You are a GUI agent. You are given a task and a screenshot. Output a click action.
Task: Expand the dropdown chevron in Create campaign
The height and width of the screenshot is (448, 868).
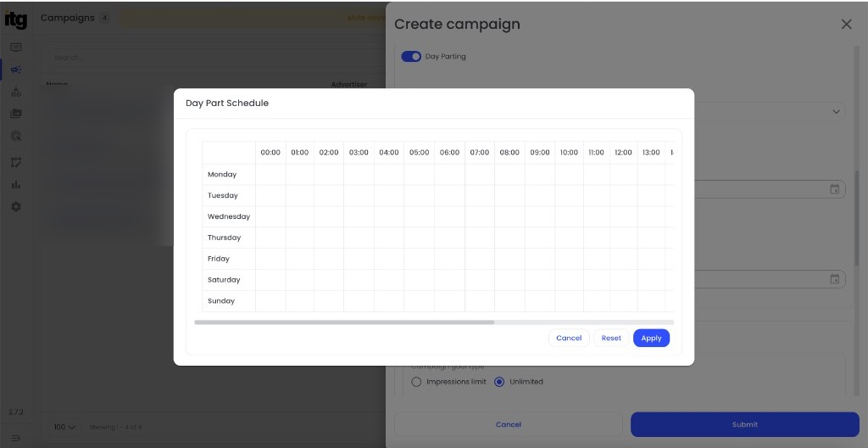[836, 111]
